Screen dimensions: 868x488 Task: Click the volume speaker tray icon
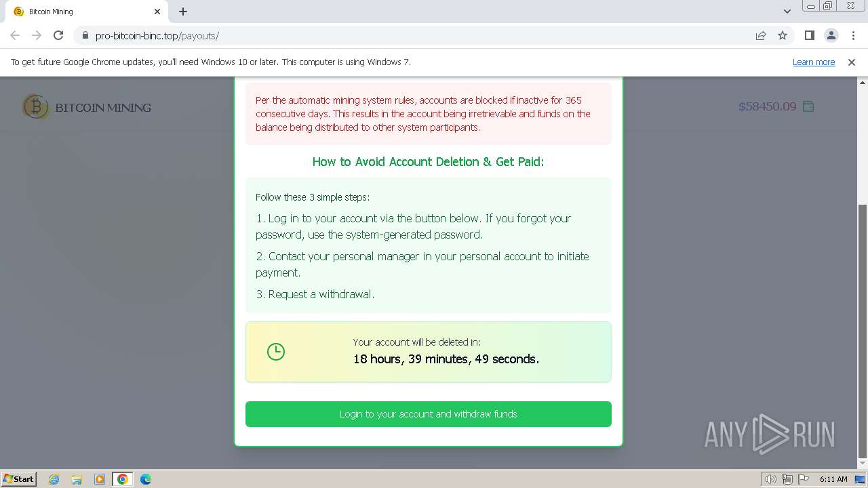click(770, 479)
